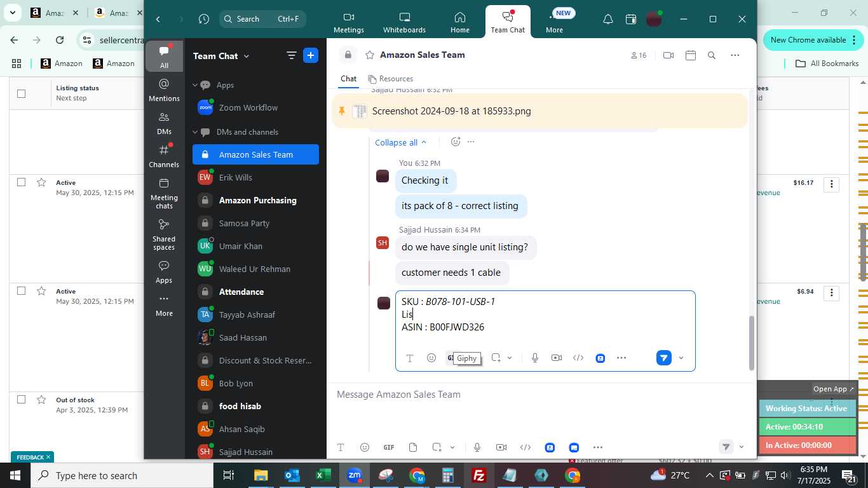This screenshot has width=868, height=488.
Task: Insert code snippet in bottom message composer
Action: (x=526, y=447)
